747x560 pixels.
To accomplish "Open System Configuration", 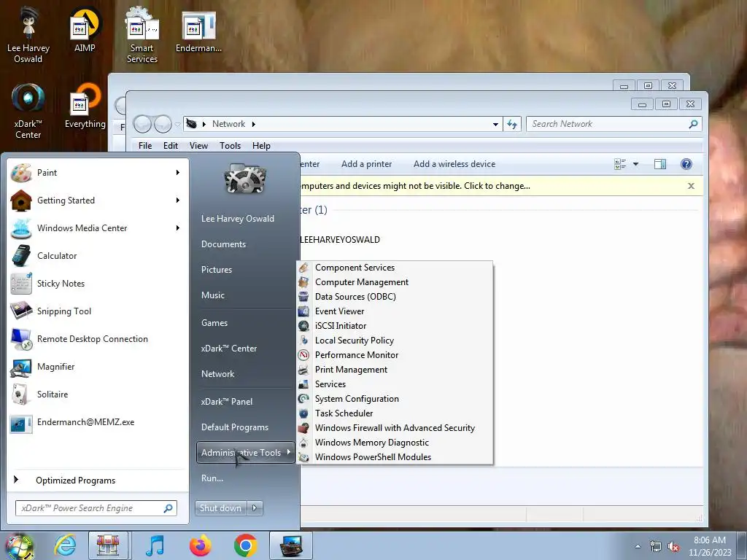I will click(395, 399).
